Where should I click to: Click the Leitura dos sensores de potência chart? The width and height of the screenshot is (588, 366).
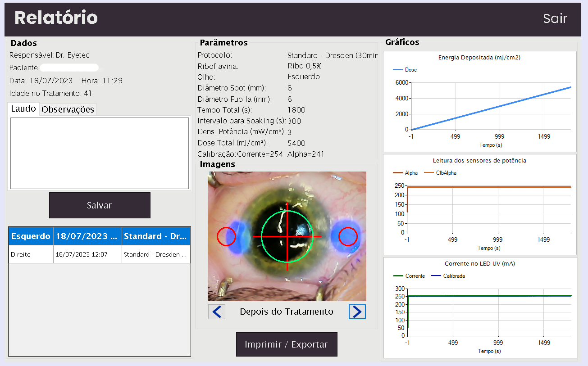coord(480,205)
